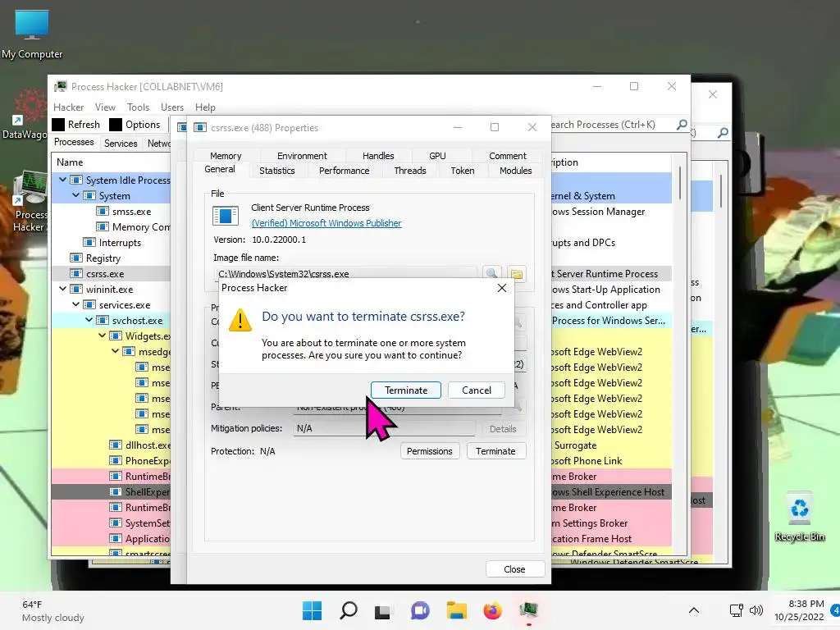
Task: Switch to the GPU tab
Action: click(437, 155)
